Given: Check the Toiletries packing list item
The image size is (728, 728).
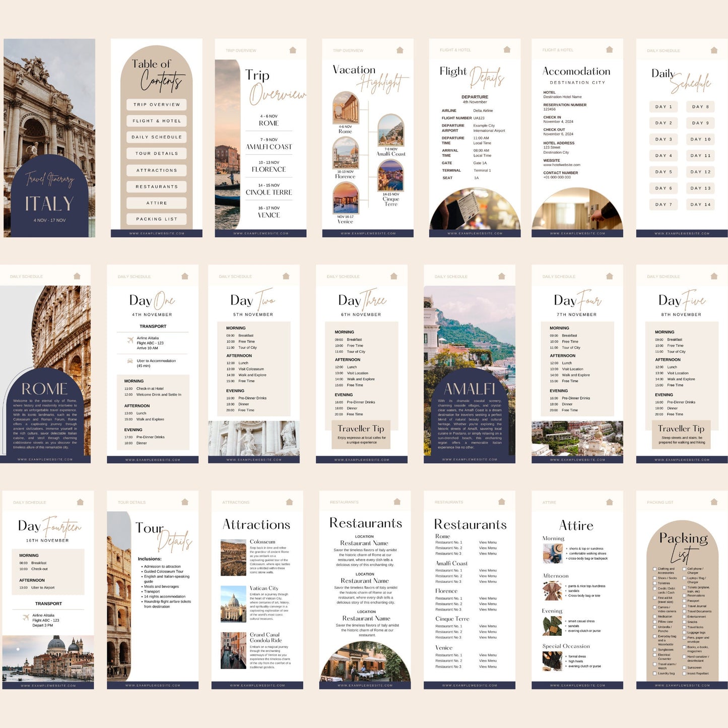Looking at the screenshot, I should (x=655, y=583).
